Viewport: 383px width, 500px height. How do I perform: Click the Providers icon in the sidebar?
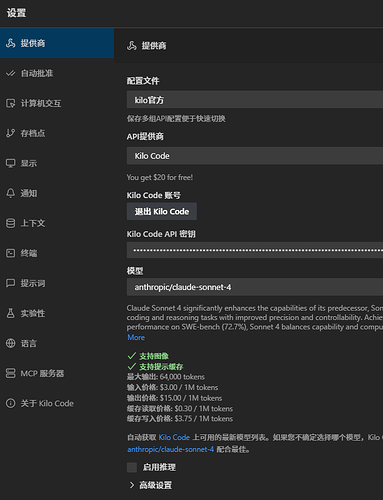tap(11, 43)
